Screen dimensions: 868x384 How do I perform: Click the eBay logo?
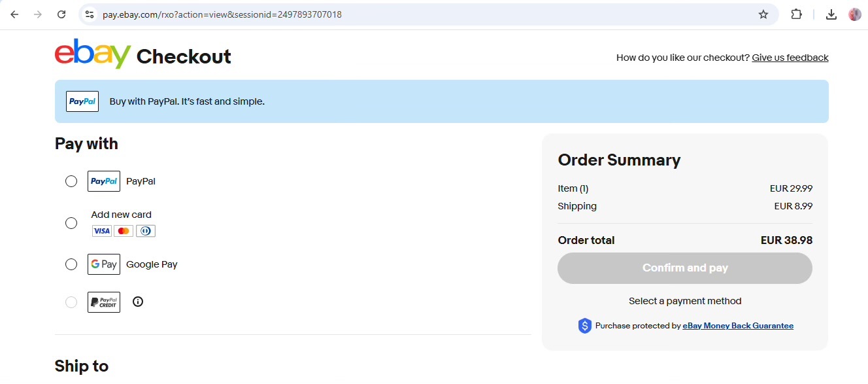point(93,54)
